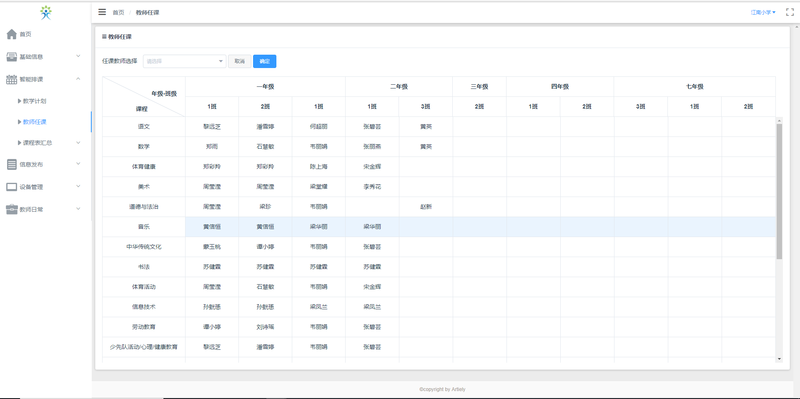Click teacher 赵新 in the 道德与法治 row
Image resolution: width=800 pixels, height=399 pixels.
426,207
